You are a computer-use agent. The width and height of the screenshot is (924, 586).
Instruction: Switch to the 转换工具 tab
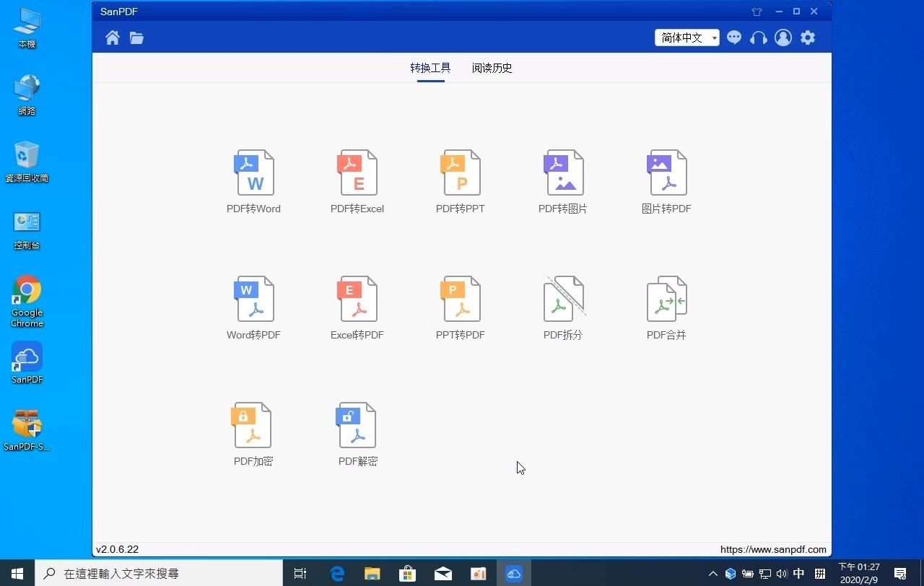tap(430, 68)
